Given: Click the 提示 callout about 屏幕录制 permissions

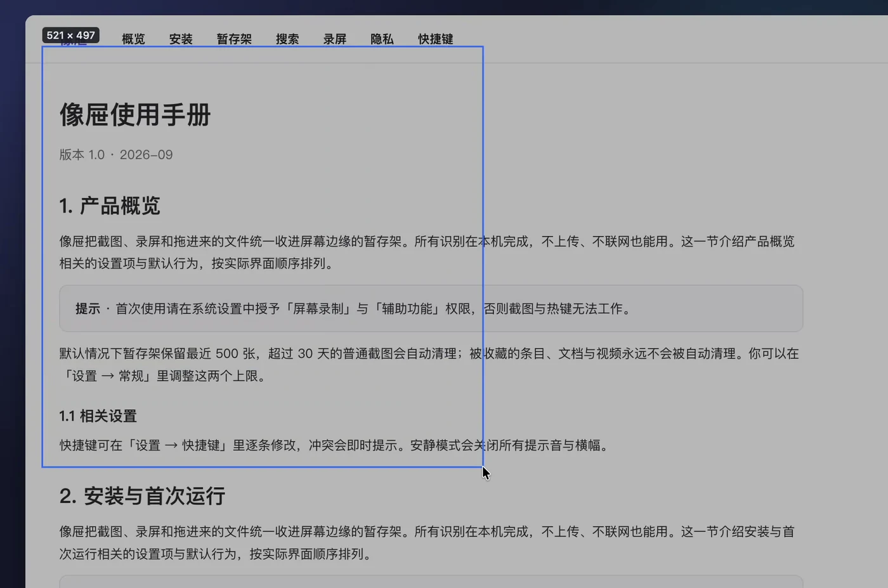Looking at the screenshot, I should tap(431, 308).
